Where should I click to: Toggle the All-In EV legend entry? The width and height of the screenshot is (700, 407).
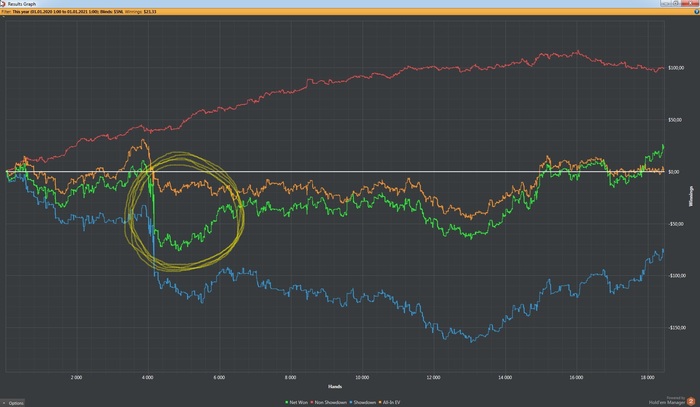click(389, 403)
